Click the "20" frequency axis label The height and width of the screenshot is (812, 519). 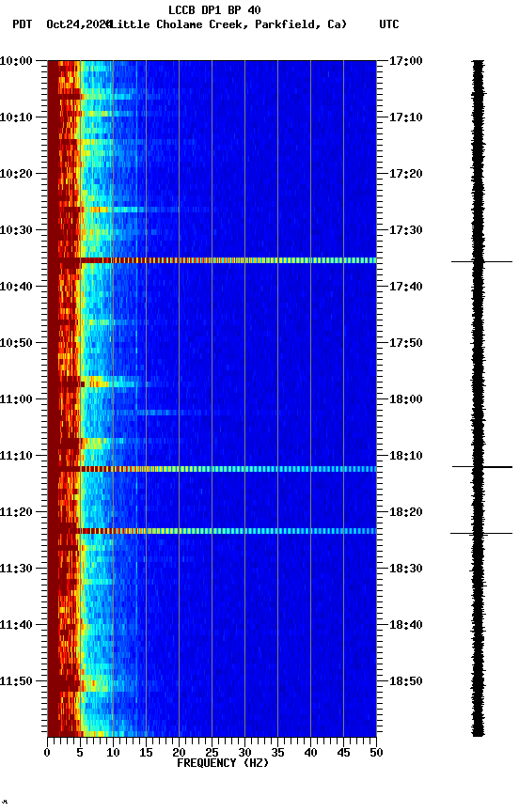(x=179, y=753)
